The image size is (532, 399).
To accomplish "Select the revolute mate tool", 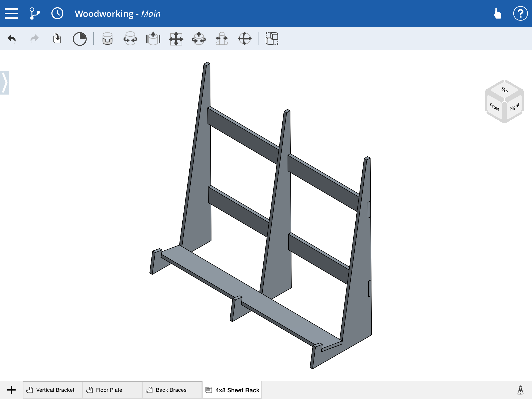I will [130, 39].
